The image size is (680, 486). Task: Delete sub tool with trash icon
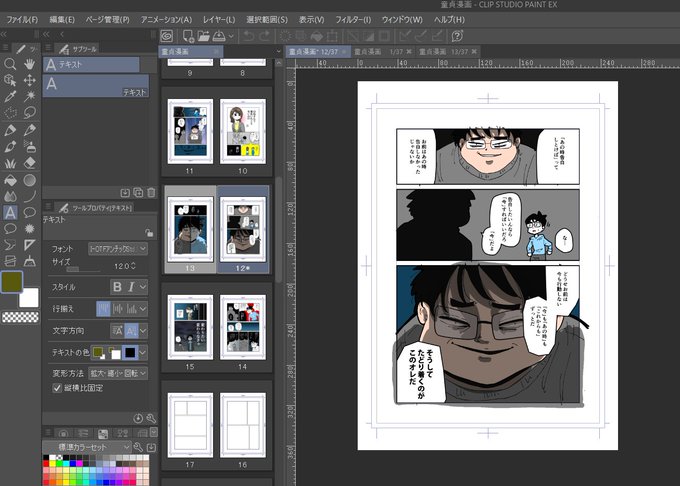click(x=151, y=192)
